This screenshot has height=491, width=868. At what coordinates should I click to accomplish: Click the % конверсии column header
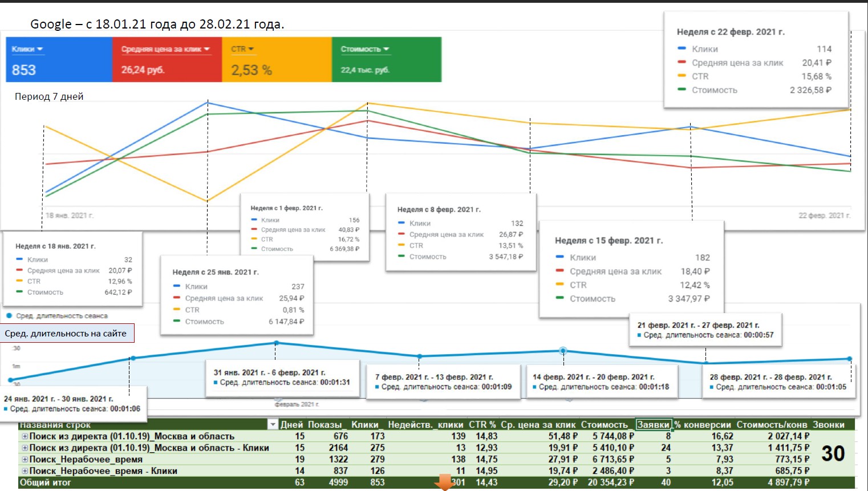coord(703,424)
